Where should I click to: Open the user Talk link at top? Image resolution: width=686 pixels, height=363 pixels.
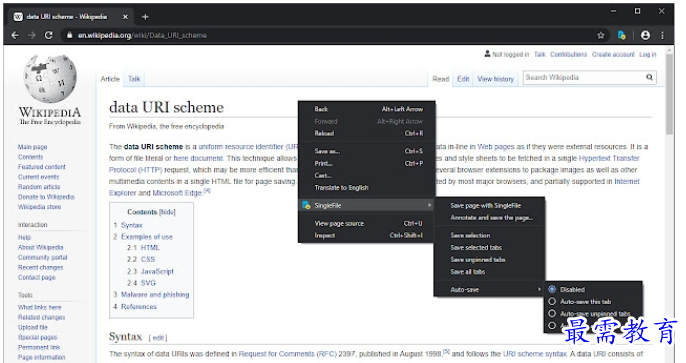[539, 55]
